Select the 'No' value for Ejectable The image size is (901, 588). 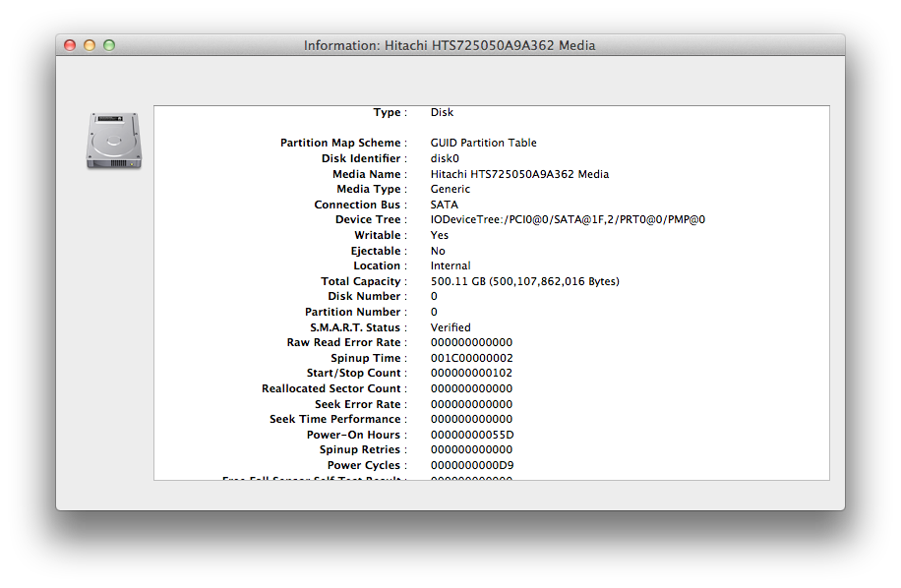tap(438, 251)
